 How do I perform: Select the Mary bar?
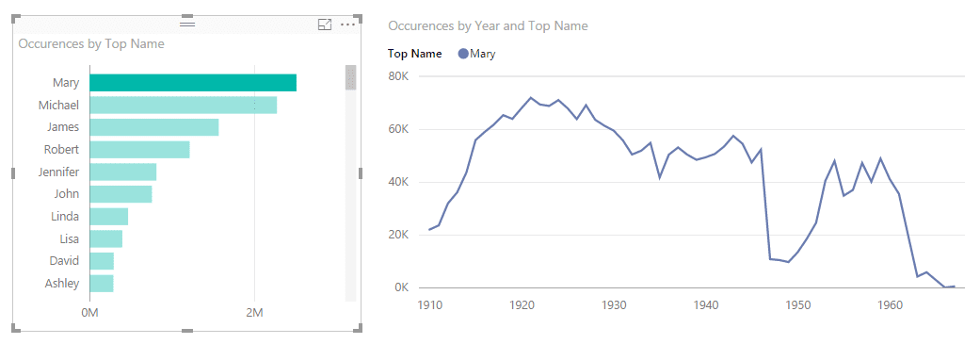click(x=193, y=83)
